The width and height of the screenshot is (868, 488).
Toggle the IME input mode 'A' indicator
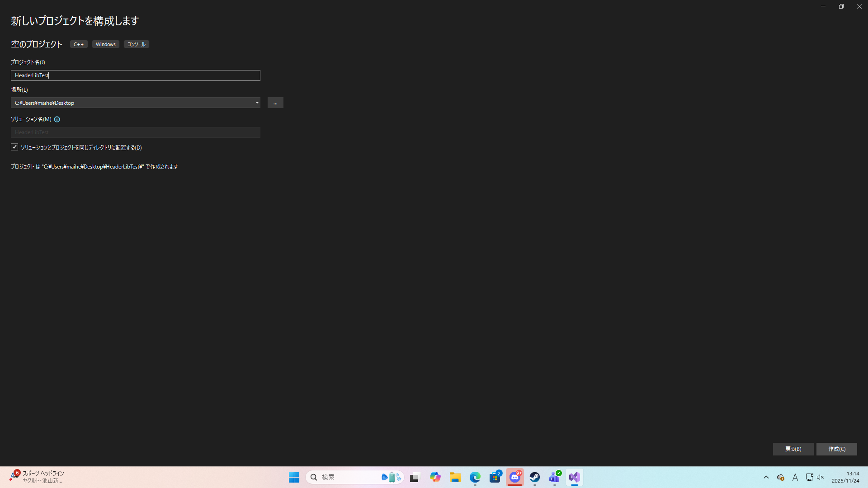click(795, 477)
